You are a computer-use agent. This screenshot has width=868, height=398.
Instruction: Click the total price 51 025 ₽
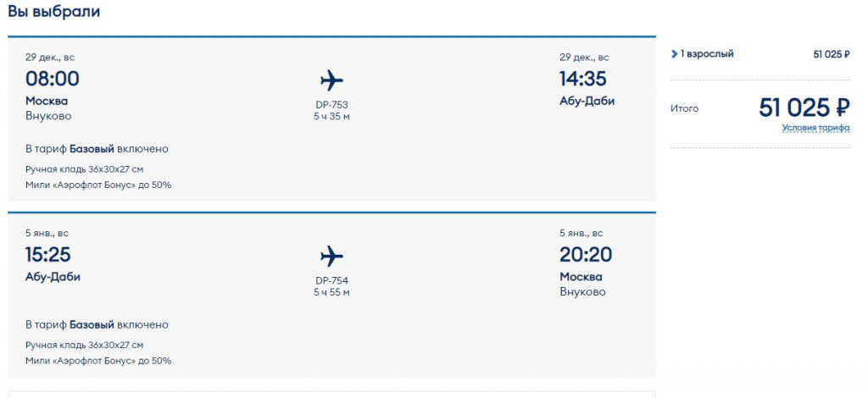coord(804,108)
